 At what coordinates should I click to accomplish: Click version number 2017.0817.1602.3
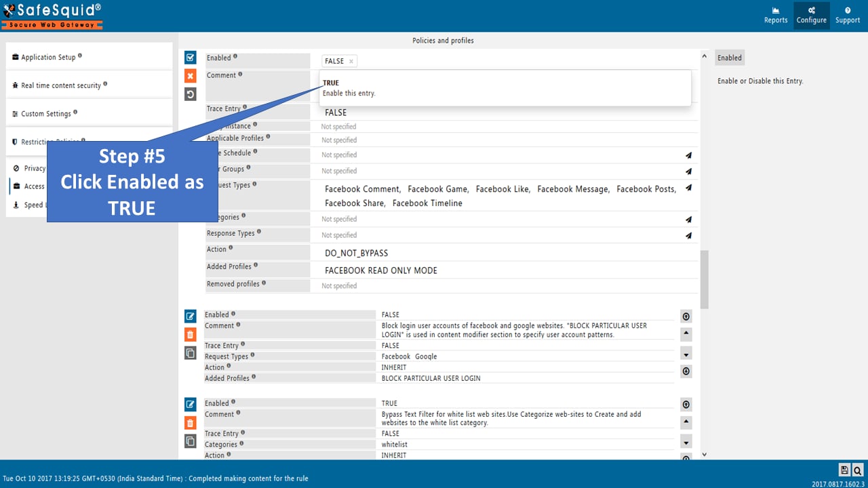click(x=837, y=483)
